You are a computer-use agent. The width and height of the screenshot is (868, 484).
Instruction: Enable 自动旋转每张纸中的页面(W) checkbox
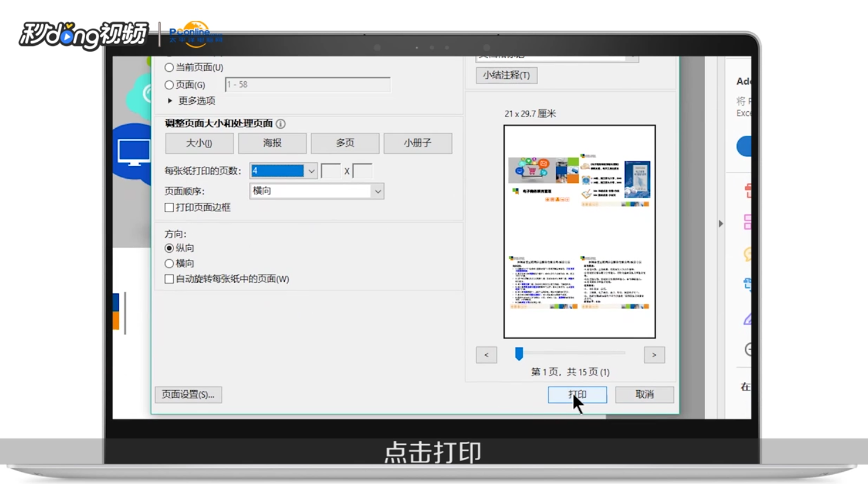[169, 279]
